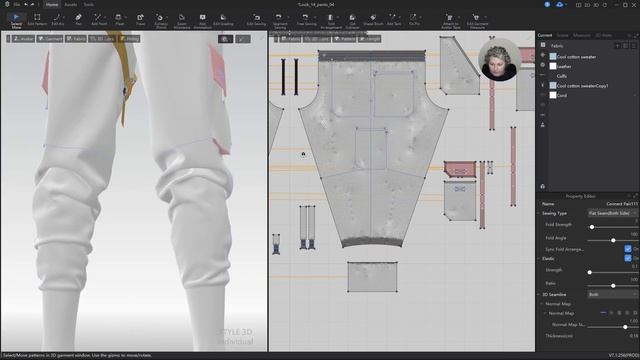Collapse the Sewing Type section
Image resolution: width=640 pixels, height=360 pixels.
tap(539, 213)
